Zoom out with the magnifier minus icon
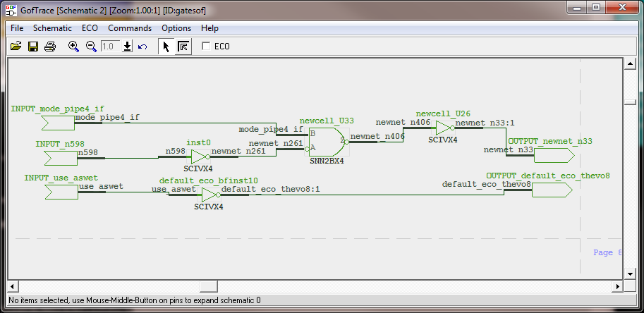This screenshot has width=644, height=313. coord(91,47)
